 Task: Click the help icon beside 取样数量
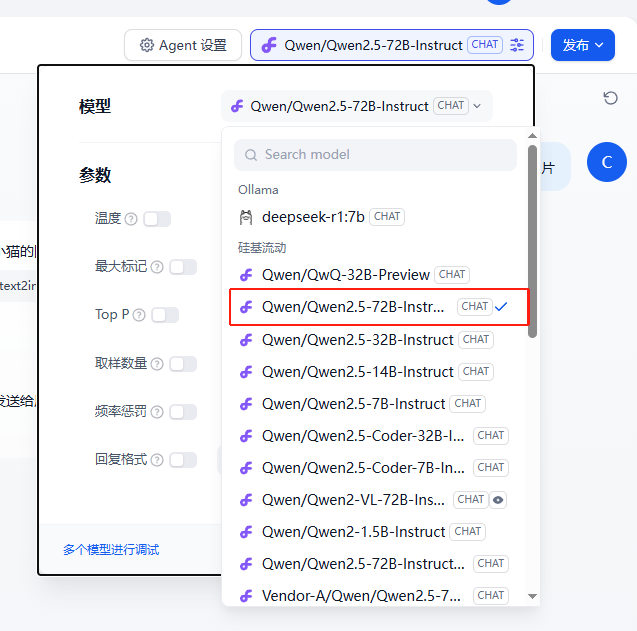pos(158,364)
